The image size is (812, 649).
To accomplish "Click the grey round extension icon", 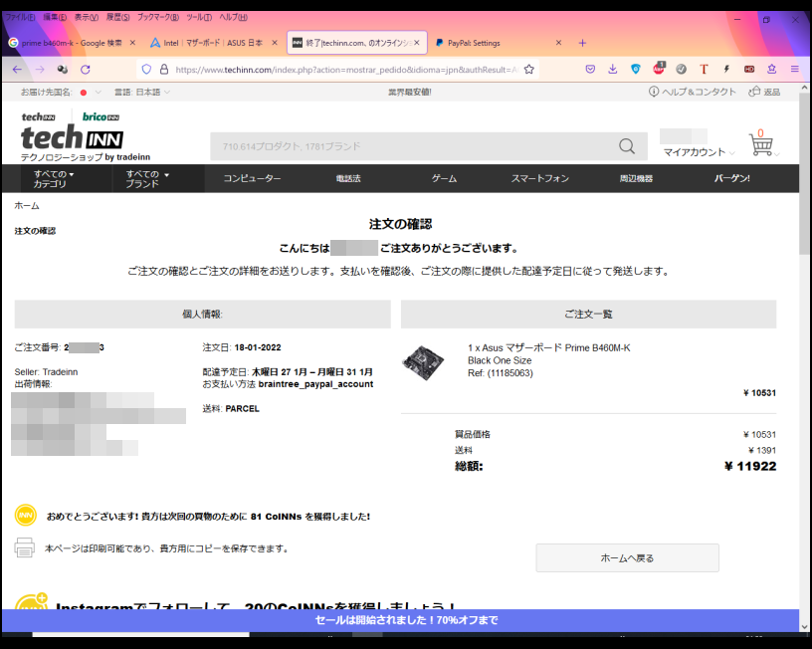I will [x=681, y=70].
